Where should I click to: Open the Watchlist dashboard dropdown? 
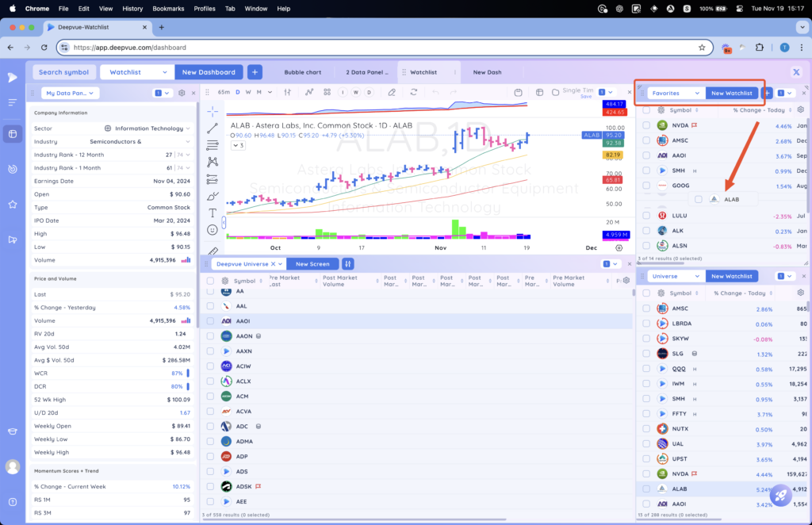point(137,72)
